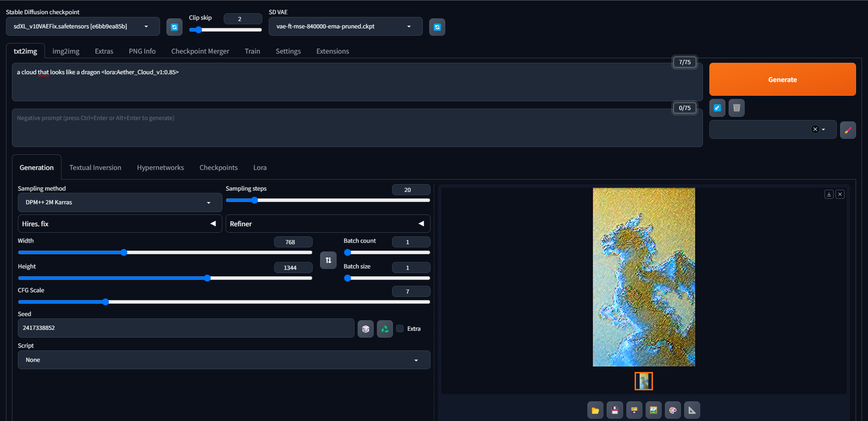The height and width of the screenshot is (421, 868).
Task: Adjust the CFG Scale slider
Action: [224, 302]
